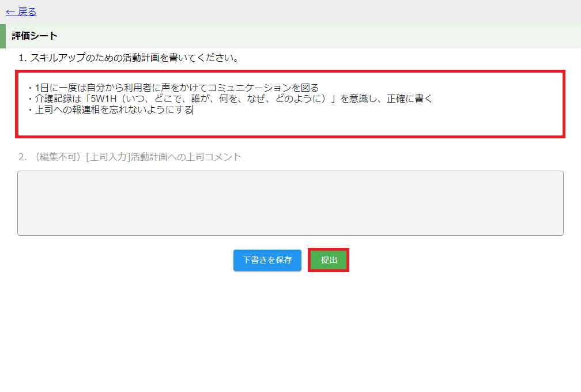Click the line 1日に一度は自分から利用者に声をかけて

click(173, 88)
